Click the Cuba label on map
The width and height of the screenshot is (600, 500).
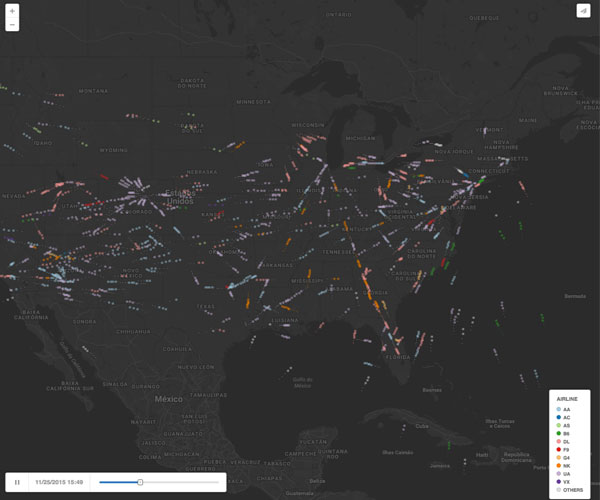coord(422,426)
